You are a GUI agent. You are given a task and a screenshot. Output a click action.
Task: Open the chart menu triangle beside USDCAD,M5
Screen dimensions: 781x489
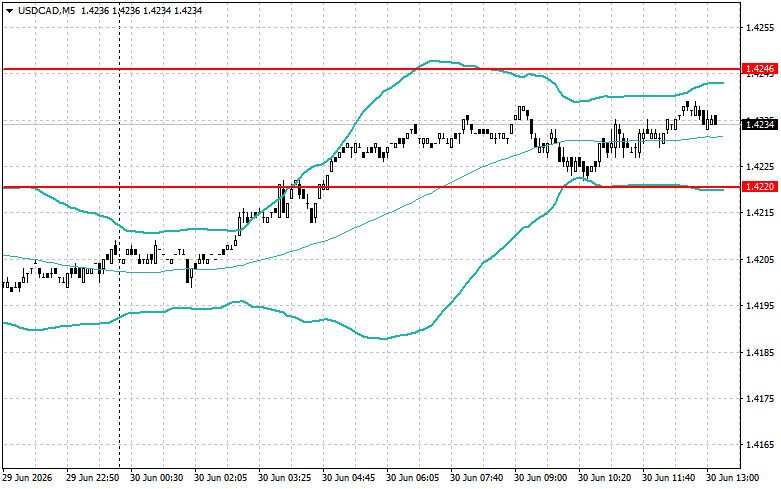[x=9, y=10]
